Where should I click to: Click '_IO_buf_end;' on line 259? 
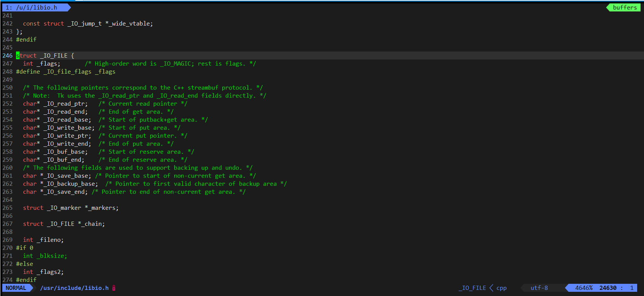64,160
